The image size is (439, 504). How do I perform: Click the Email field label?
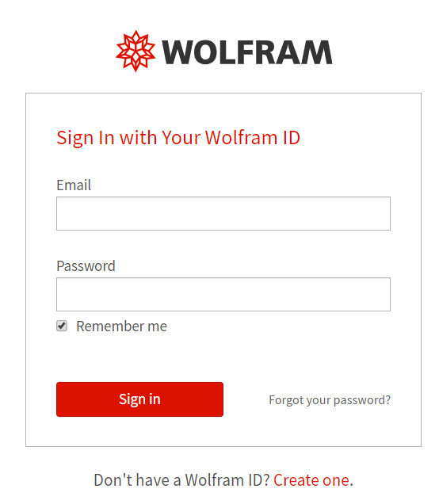[74, 185]
